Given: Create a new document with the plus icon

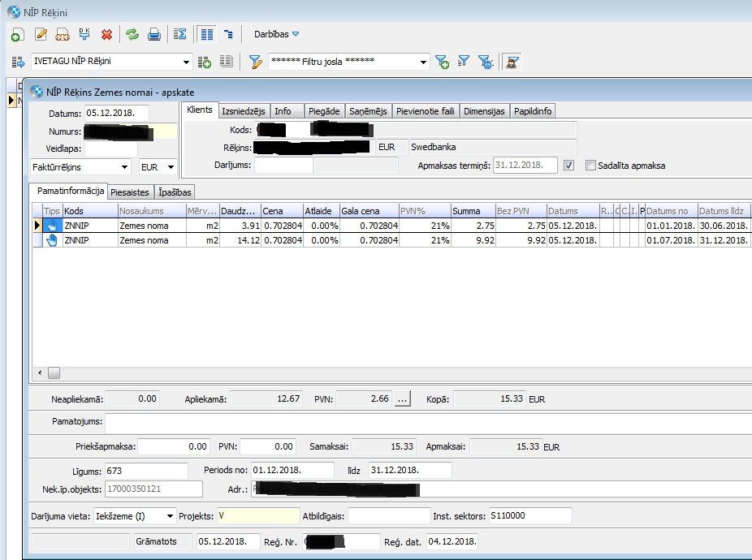Looking at the screenshot, I should (17, 35).
